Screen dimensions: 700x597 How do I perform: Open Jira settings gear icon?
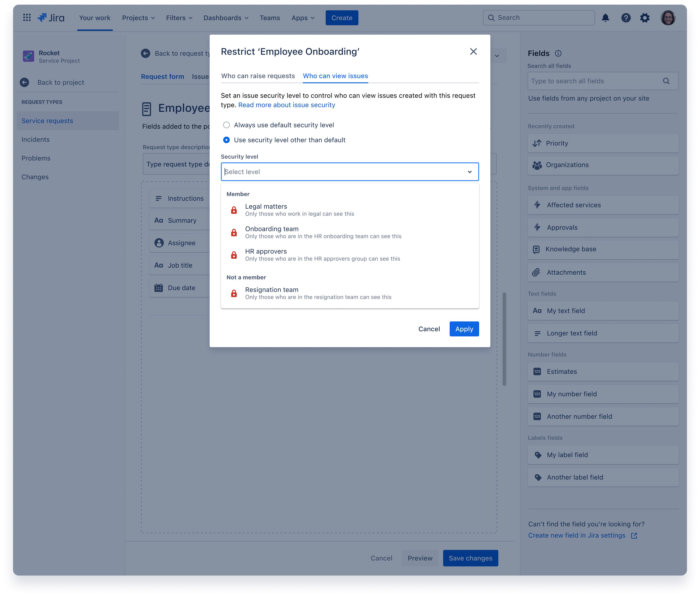645,18
